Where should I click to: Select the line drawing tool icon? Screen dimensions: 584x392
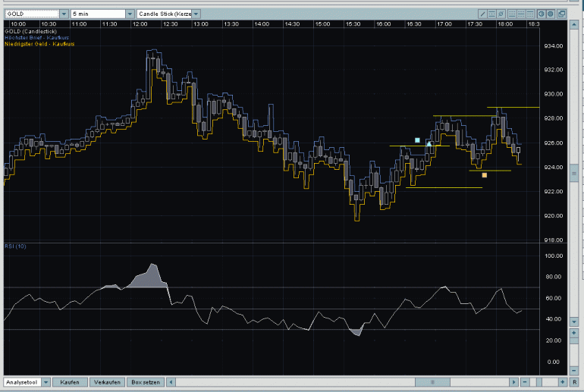(482, 14)
